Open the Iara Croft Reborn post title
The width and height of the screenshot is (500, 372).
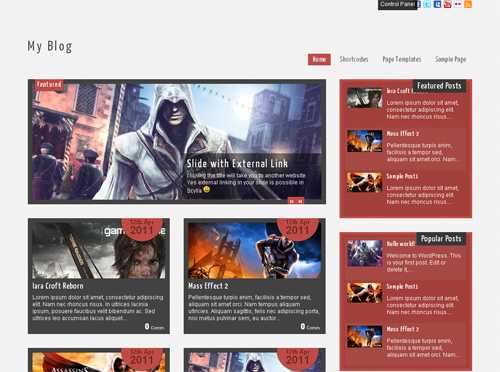[58, 286]
